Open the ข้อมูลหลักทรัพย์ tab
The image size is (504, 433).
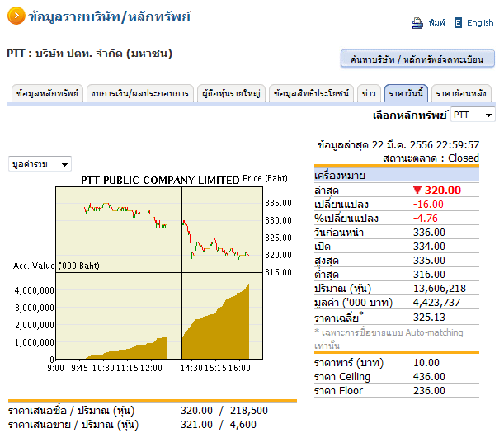click(x=47, y=93)
